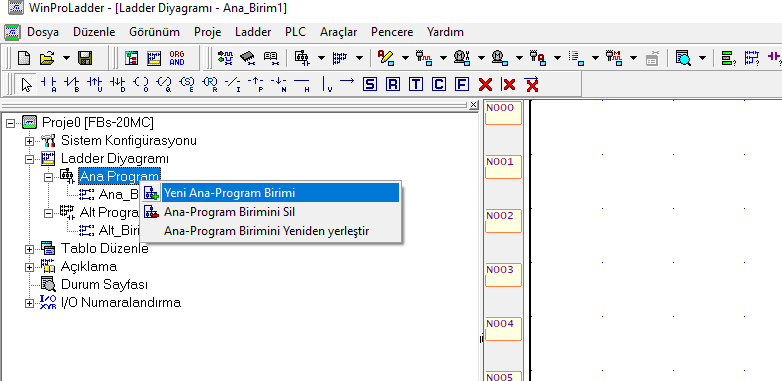Click the PLC chip connect icon
The image size is (782, 381).
tap(248, 58)
